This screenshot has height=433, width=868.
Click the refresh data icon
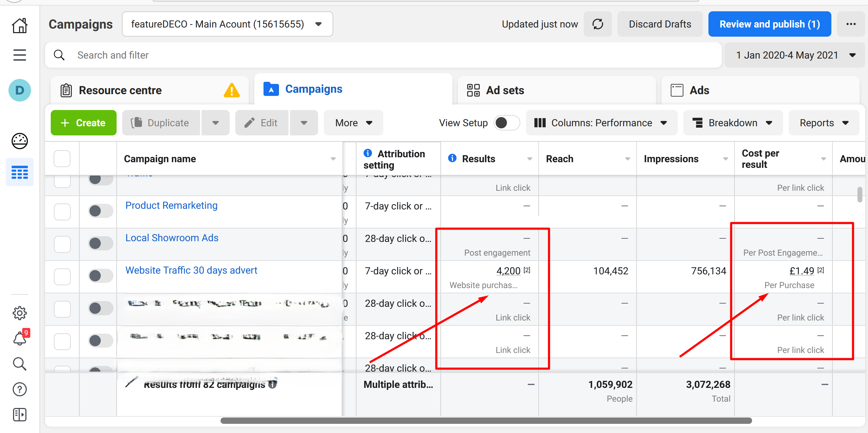point(598,24)
